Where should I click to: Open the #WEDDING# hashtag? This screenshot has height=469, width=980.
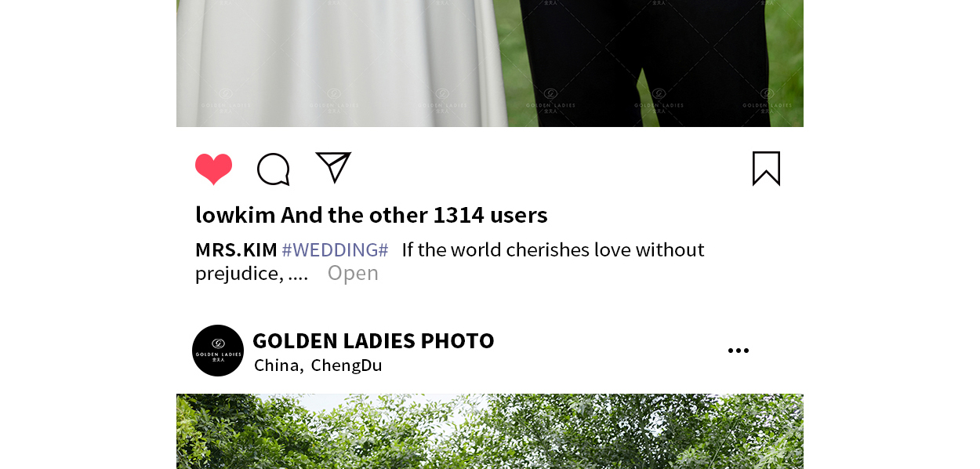coord(335,250)
